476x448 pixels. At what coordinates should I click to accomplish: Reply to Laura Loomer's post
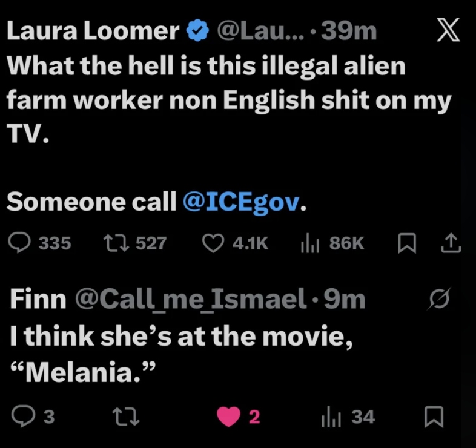23,243
